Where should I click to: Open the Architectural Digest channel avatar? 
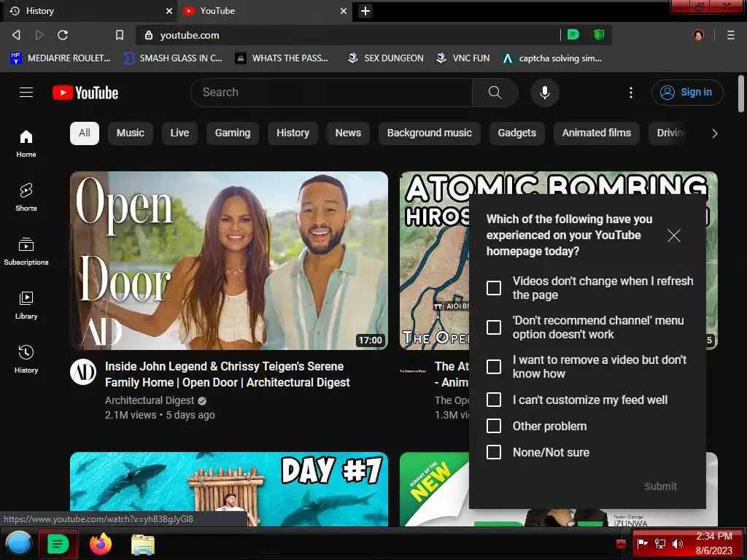pyautogui.click(x=83, y=372)
